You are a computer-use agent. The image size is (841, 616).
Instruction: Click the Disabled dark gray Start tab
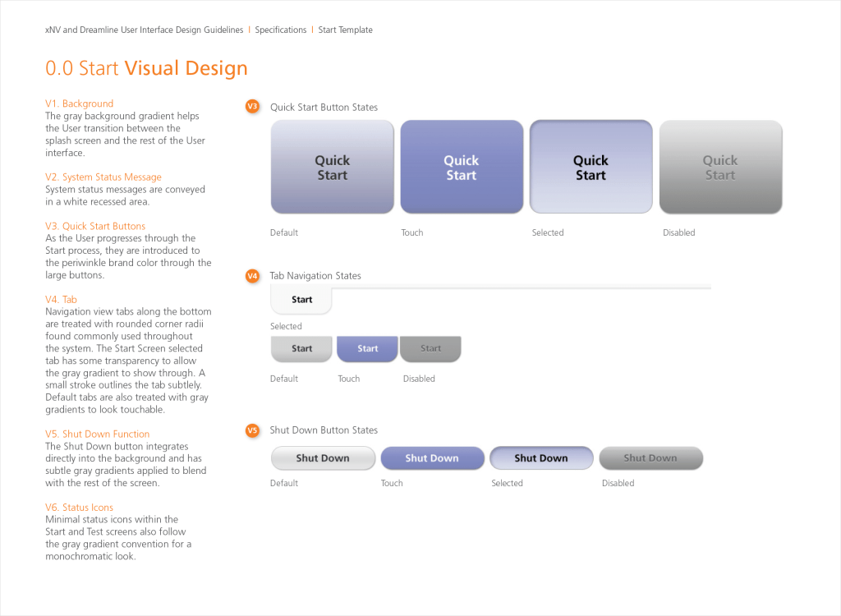pyautogui.click(x=430, y=349)
